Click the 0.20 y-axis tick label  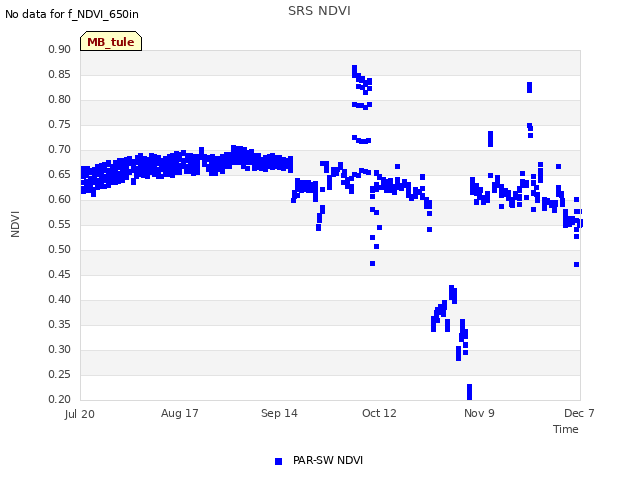click(59, 399)
